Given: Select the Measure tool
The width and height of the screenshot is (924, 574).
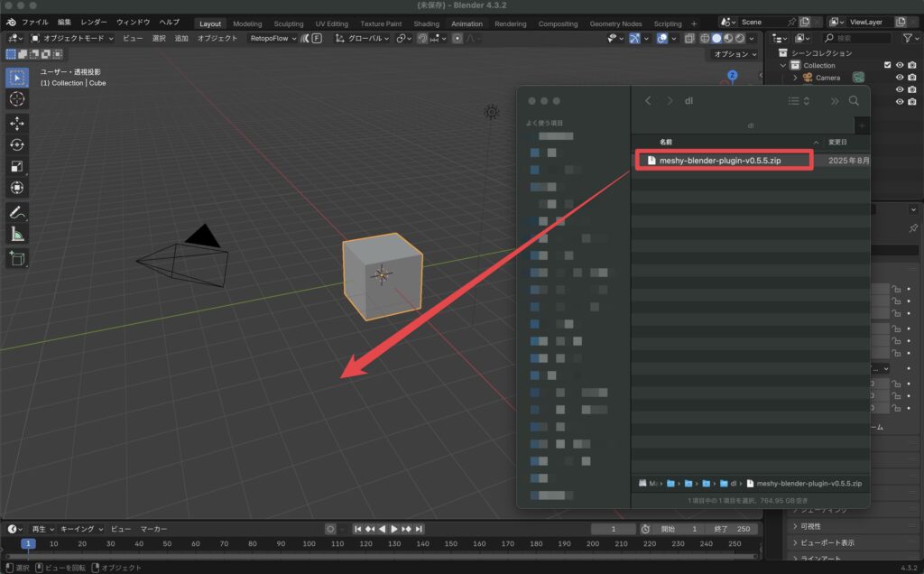Looking at the screenshot, I should click(17, 235).
